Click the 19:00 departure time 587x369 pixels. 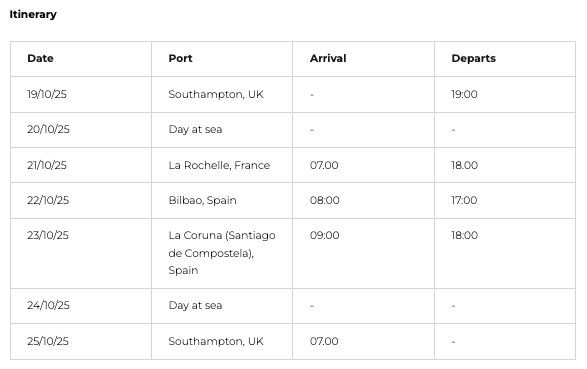click(x=464, y=94)
